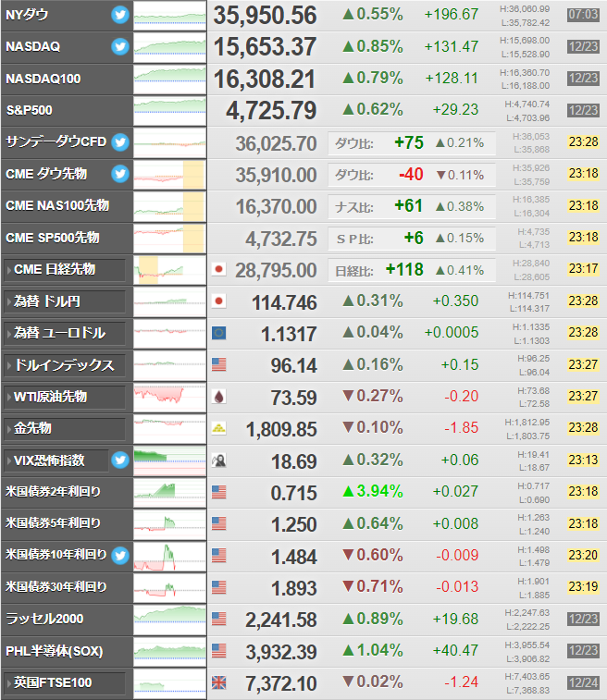
Task: Click the ダウ比 +75 box
Action: pyautogui.click(x=412, y=143)
